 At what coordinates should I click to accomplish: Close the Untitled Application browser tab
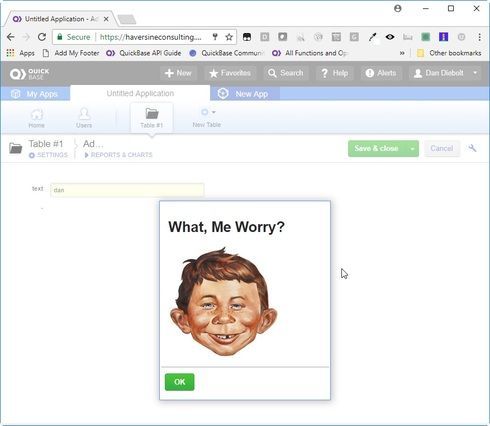tap(106, 19)
